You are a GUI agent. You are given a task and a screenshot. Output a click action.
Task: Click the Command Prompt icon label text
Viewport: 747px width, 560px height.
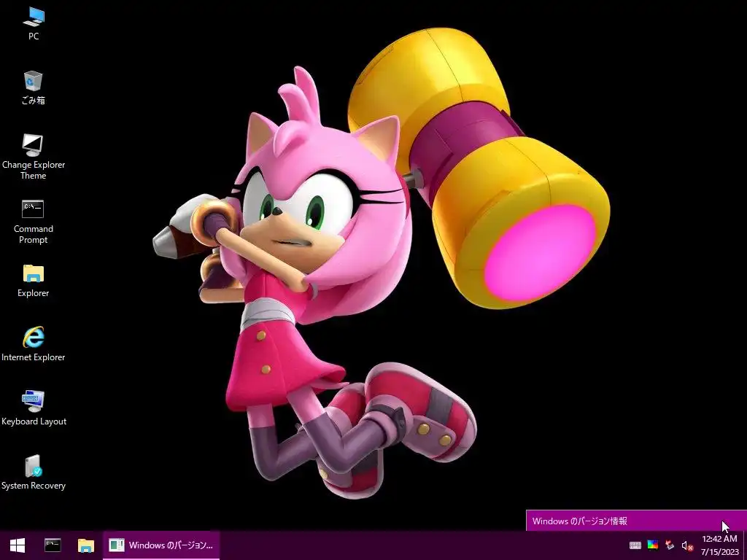pos(34,234)
